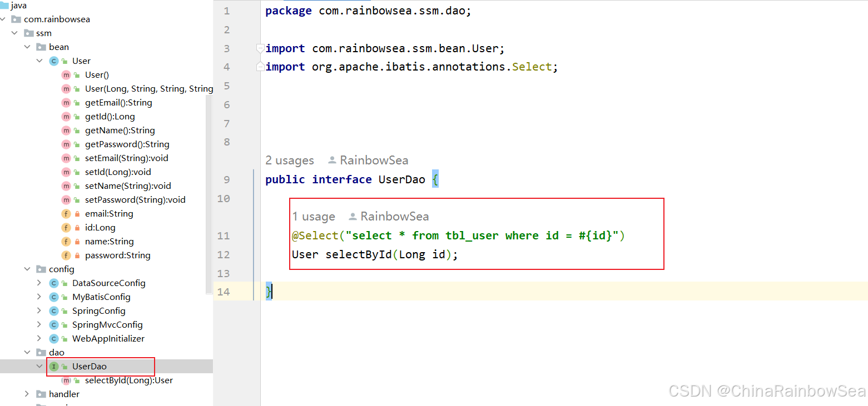Screen dimensions: 868x406
Task: Click the id field icon
Action: coord(66,228)
